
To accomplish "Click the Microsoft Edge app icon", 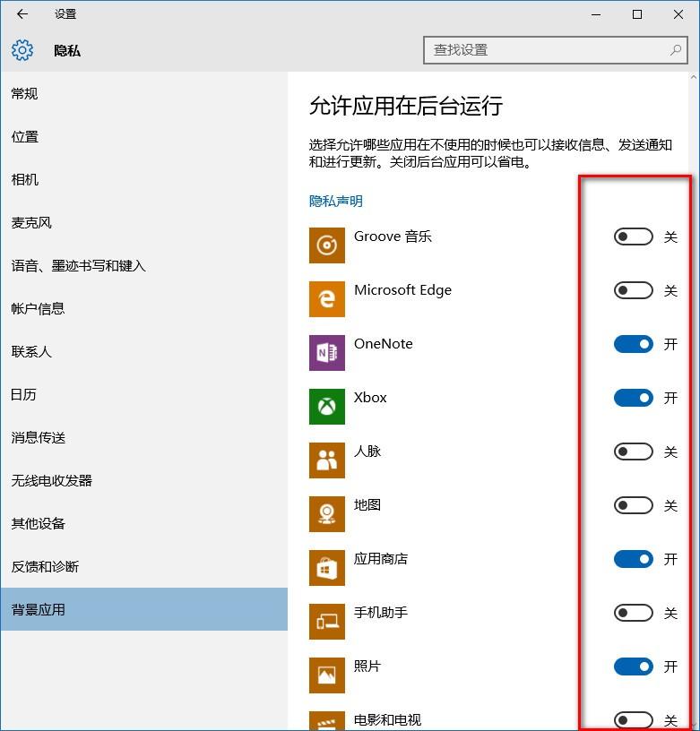I will point(327,299).
